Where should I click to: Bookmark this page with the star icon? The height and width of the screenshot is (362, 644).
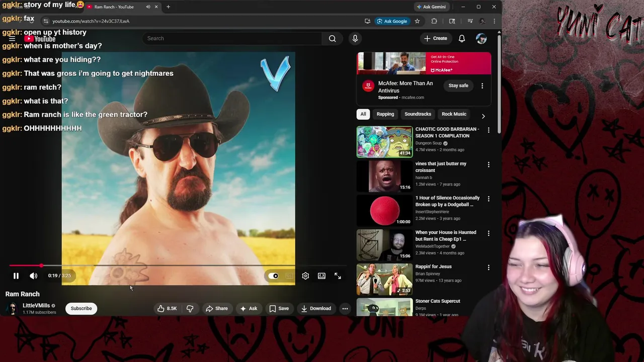(x=417, y=21)
